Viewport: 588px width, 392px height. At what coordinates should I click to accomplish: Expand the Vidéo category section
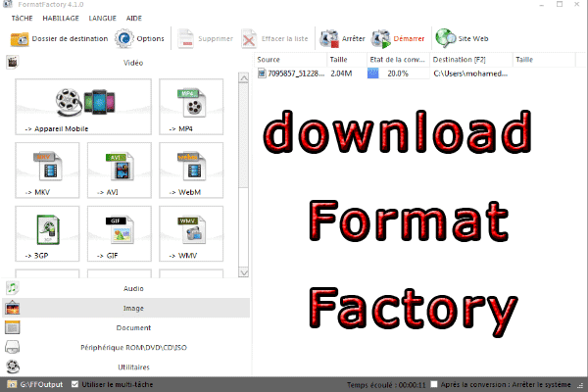click(126, 63)
